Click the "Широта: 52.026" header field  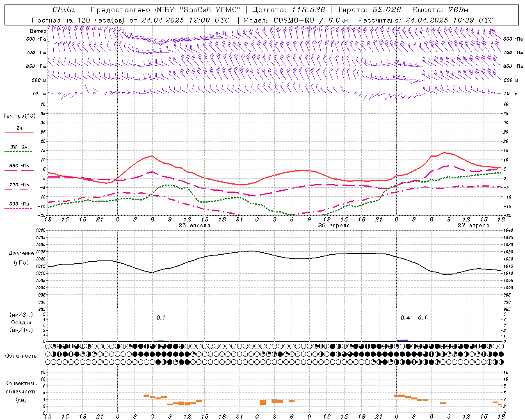(x=369, y=10)
